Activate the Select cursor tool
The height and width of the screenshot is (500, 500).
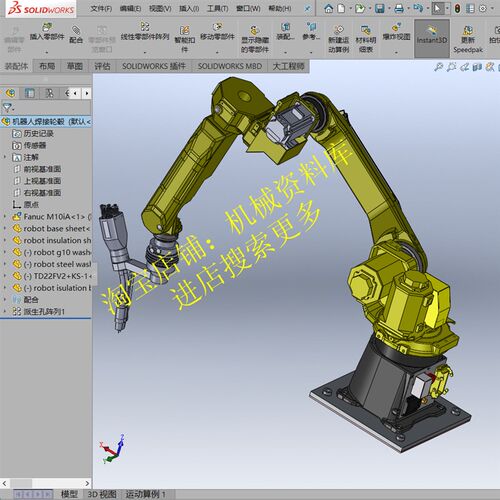coord(437,8)
